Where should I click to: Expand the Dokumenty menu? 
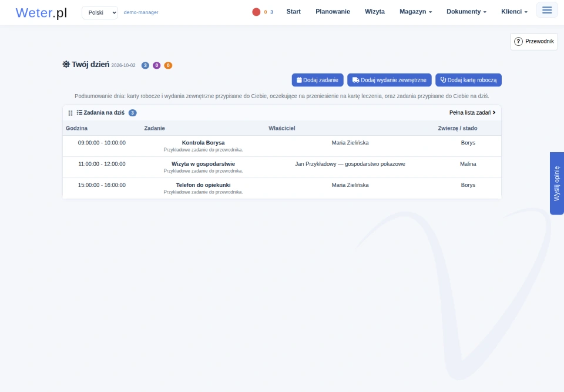pos(466,12)
